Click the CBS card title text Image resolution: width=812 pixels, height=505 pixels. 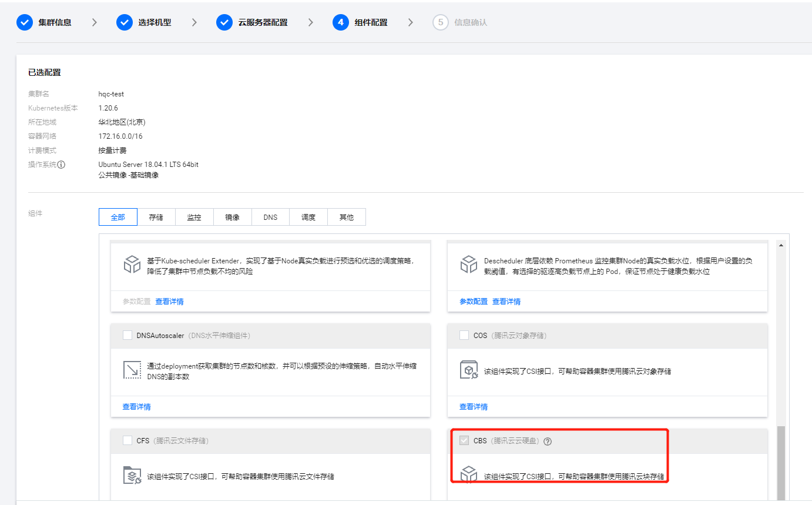click(480, 441)
